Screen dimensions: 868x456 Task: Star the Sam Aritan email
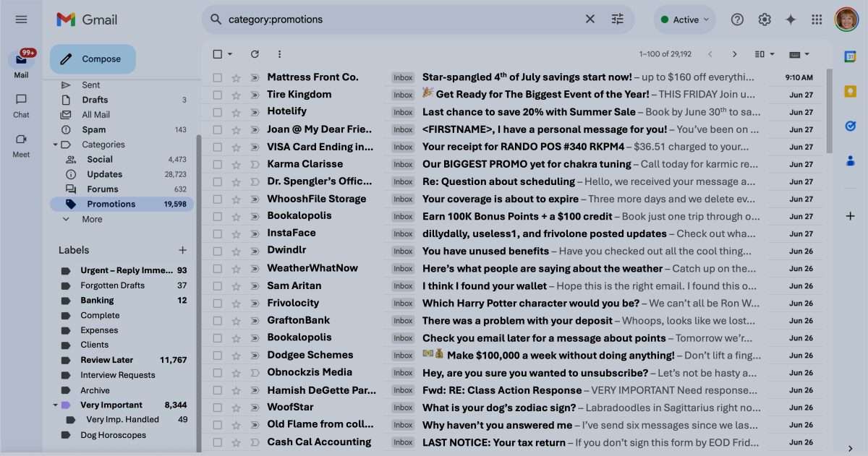point(236,285)
